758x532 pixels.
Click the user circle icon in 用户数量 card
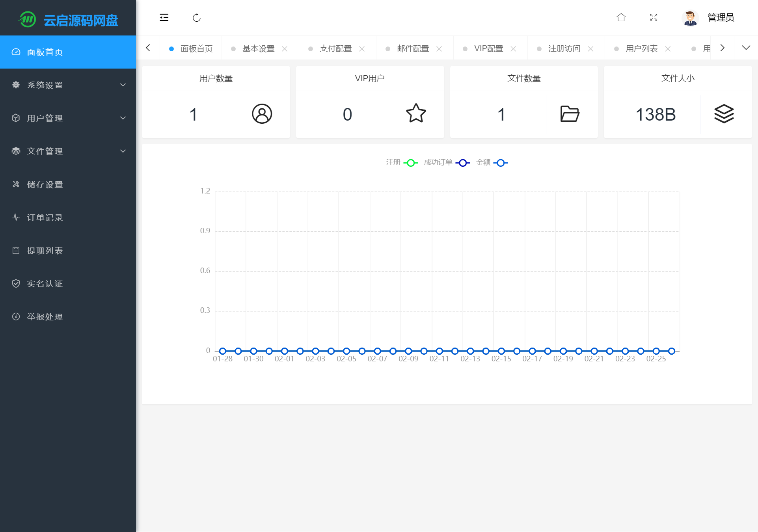[262, 114]
